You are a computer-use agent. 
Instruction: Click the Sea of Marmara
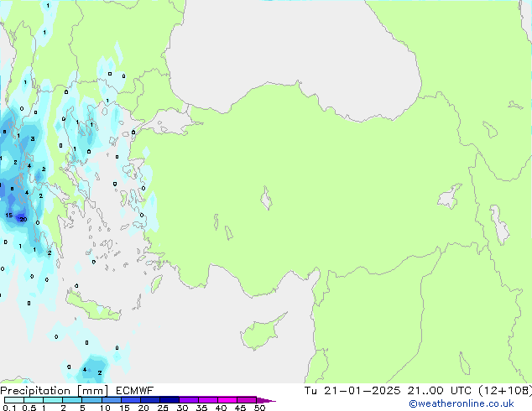(x=172, y=124)
